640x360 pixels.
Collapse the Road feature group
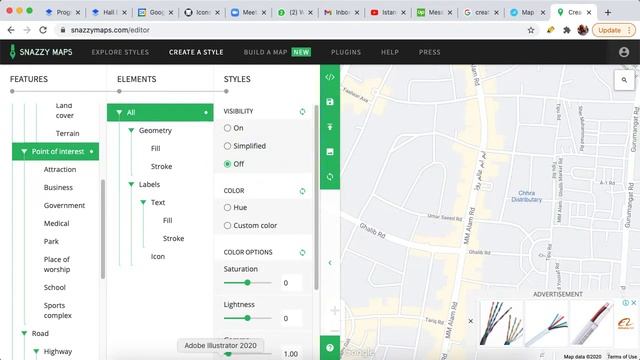click(24, 333)
